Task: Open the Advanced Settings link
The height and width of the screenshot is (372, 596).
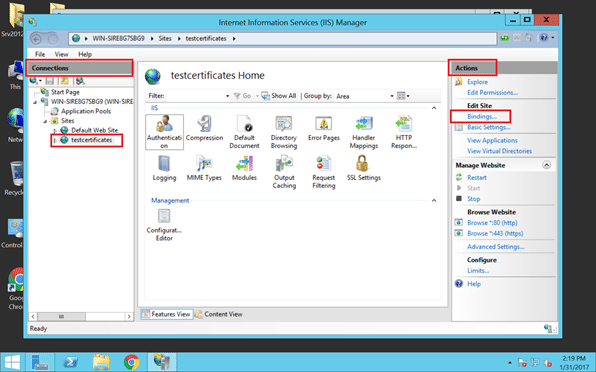Action: point(496,247)
